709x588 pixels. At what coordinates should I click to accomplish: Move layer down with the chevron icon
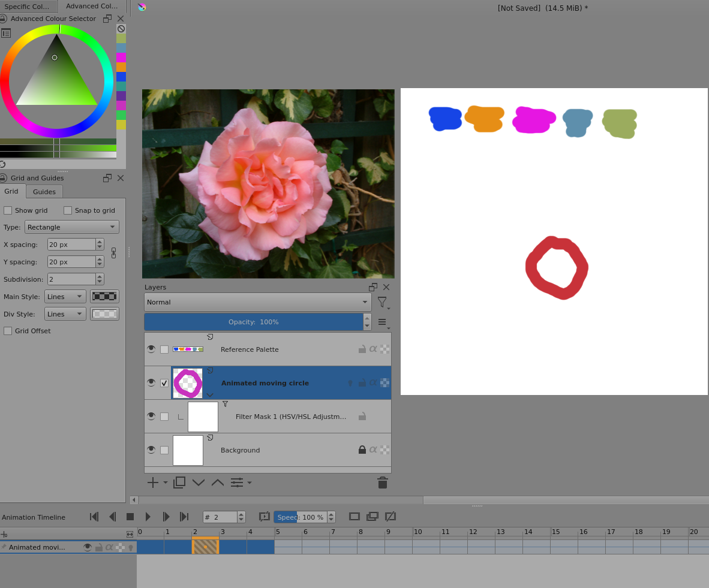199,483
